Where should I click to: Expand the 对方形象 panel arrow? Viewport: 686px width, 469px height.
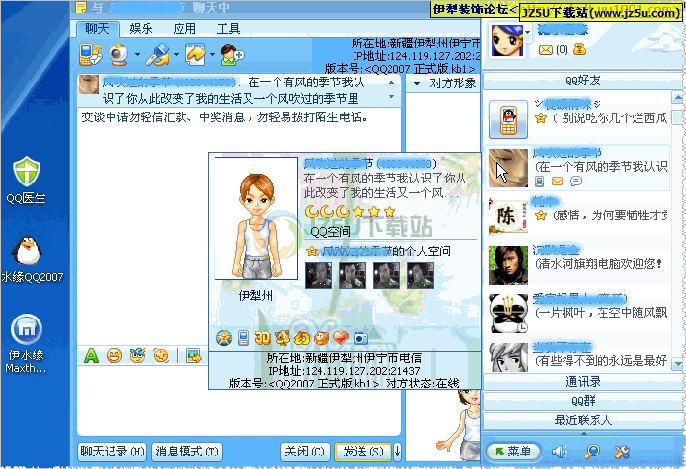[417, 83]
